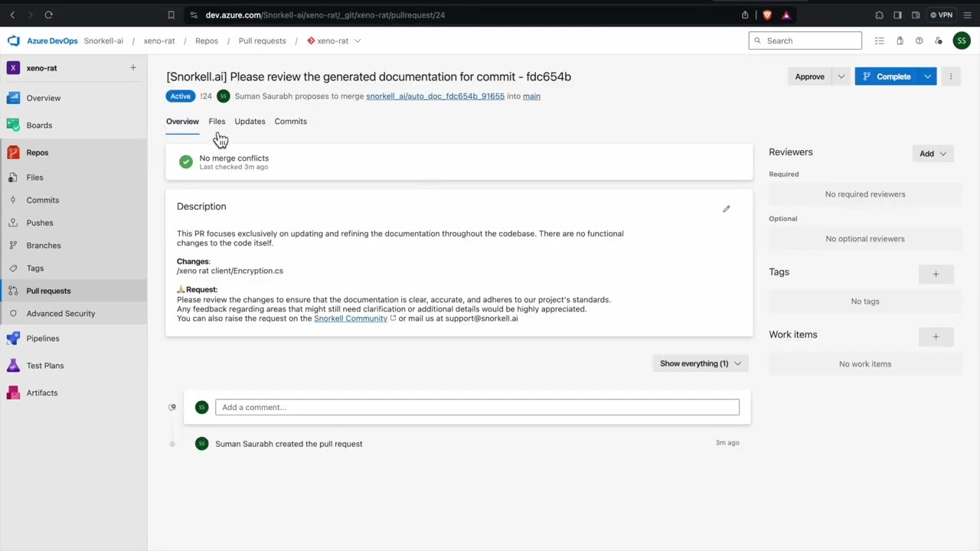980x551 pixels.
Task: Click Suman Saurabh created the pull request entry
Action: [x=289, y=444]
